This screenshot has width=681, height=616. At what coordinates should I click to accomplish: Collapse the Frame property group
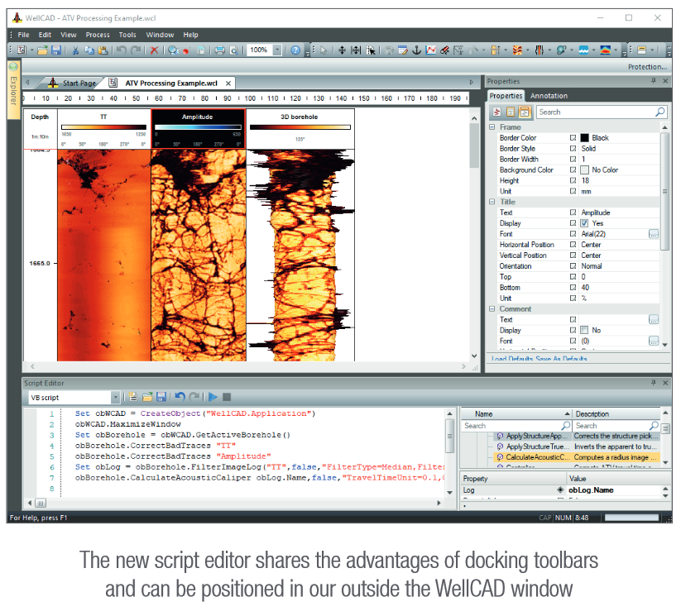click(x=492, y=127)
